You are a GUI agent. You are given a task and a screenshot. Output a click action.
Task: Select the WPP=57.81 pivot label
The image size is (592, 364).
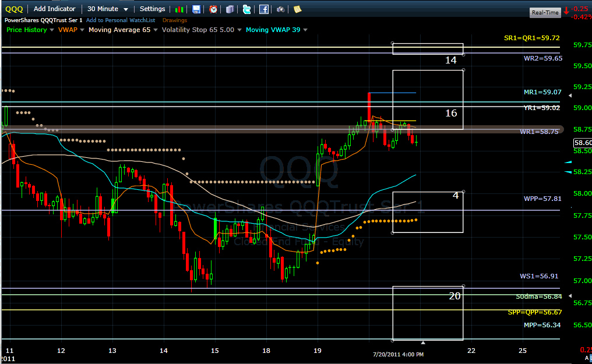coord(542,199)
